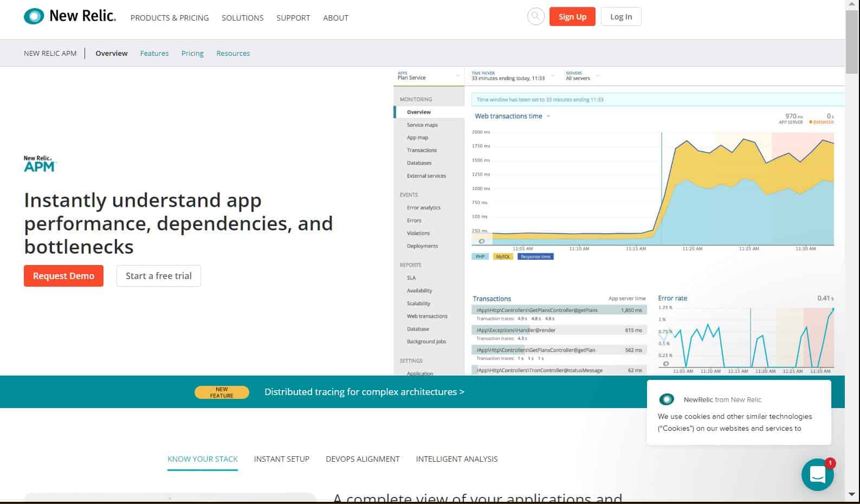Select INSTANT SETUP tab
Screen dimensions: 860x504
tap(282, 459)
